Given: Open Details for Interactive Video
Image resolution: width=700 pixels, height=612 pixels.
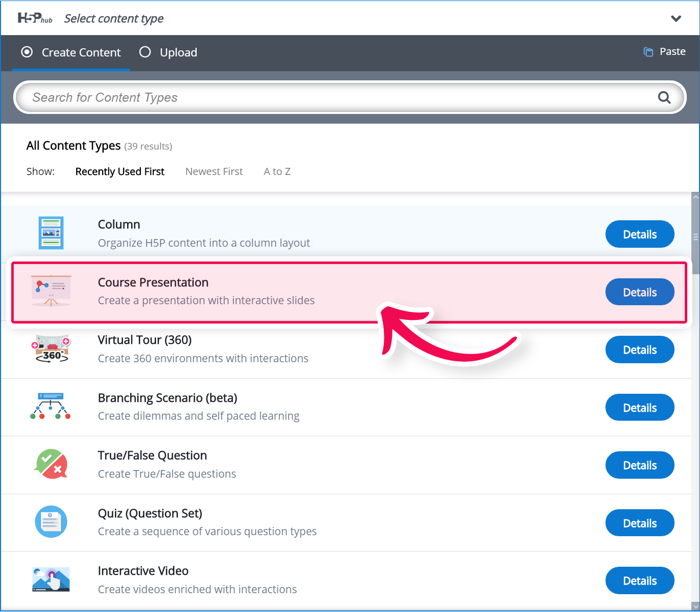Looking at the screenshot, I should tap(640, 580).
